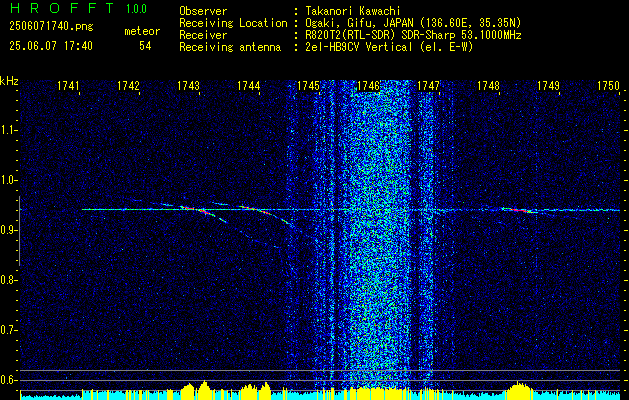
Task: Click the 0.8 frequency axis label
Action: [x=9, y=280]
